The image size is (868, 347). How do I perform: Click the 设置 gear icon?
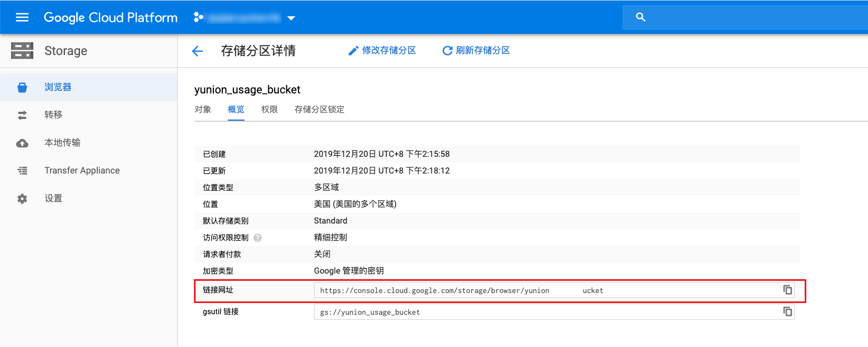tap(22, 199)
